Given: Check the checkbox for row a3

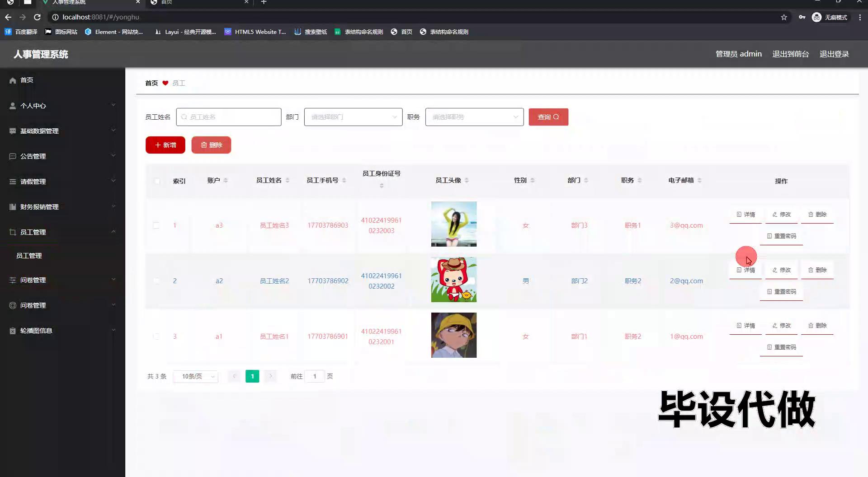Looking at the screenshot, I should tap(156, 225).
